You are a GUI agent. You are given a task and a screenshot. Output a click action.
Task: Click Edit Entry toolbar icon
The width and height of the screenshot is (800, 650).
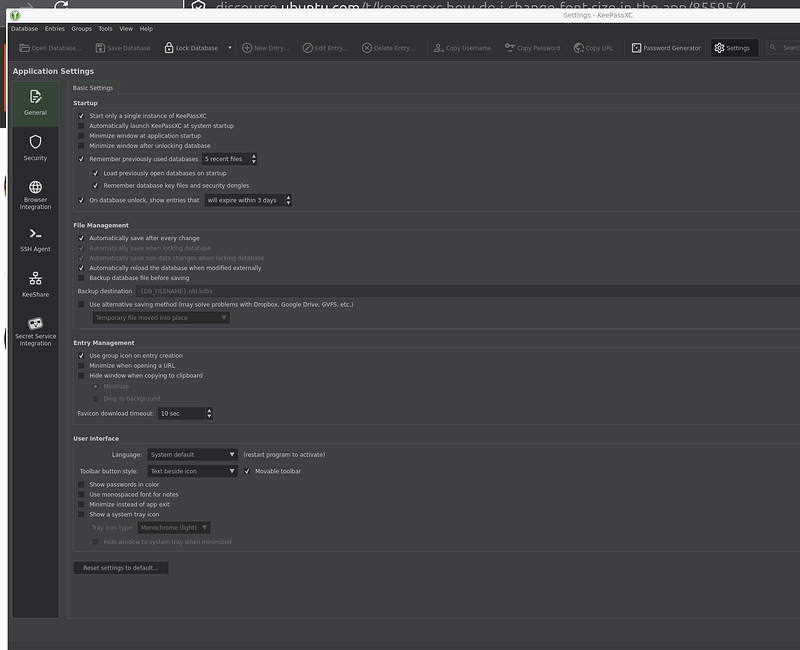point(308,48)
